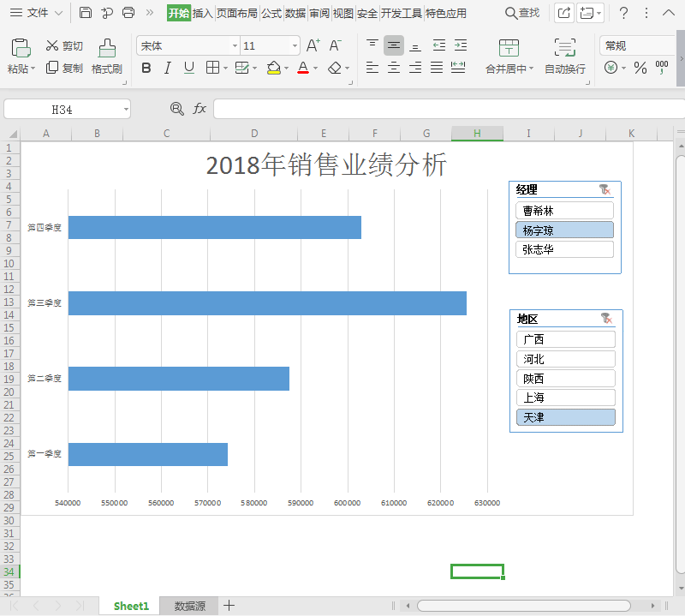Click the decrease indent icon
The image size is (685, 616).
(x=439, y=45)
